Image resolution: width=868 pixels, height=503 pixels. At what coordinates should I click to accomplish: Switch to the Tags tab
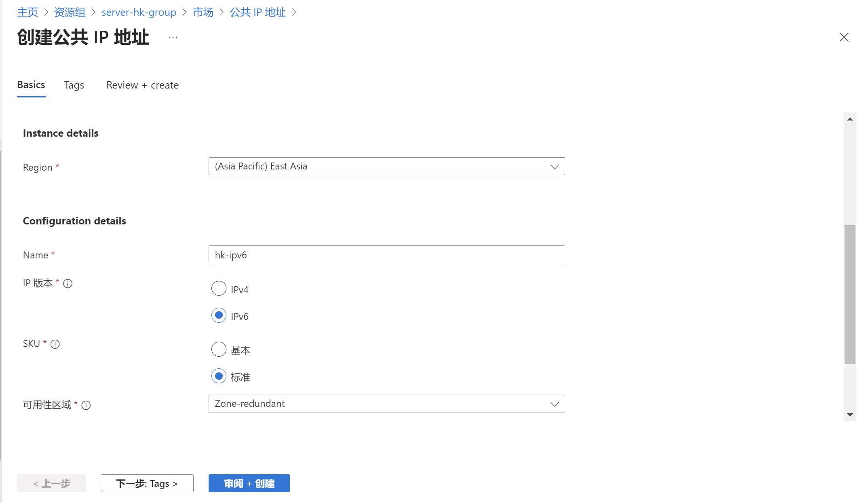[x=74, y=85]
